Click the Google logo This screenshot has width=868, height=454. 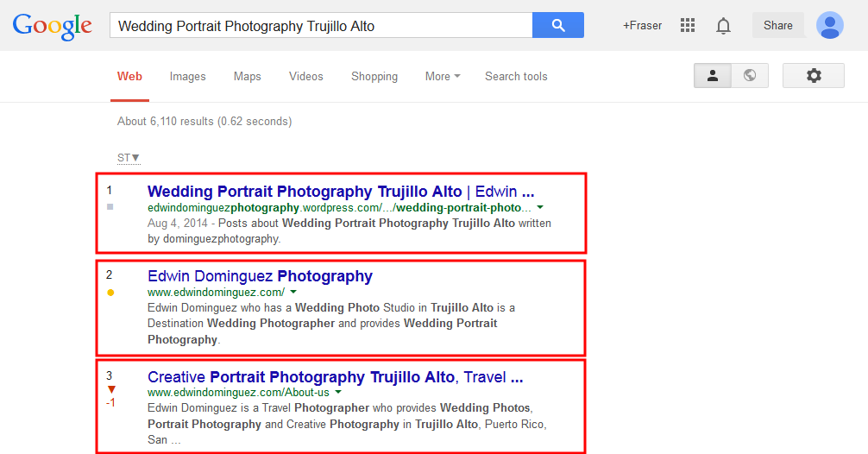(x=53, y=26)
